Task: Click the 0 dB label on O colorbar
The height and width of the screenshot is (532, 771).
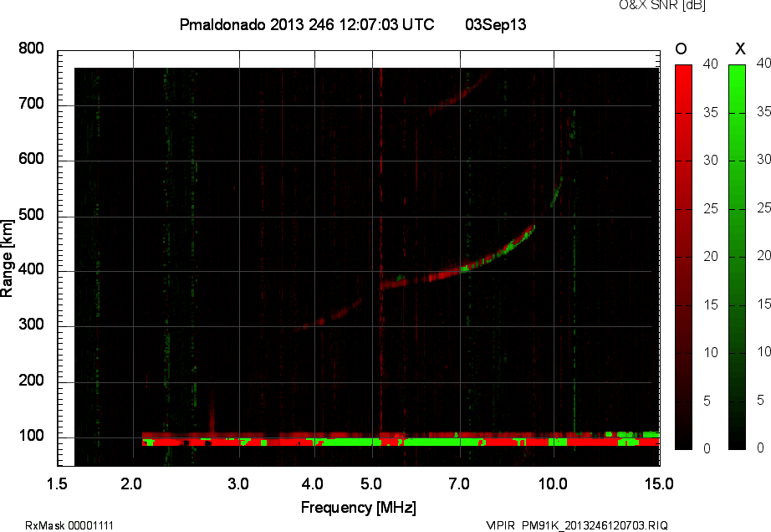Action: point(707,448)
